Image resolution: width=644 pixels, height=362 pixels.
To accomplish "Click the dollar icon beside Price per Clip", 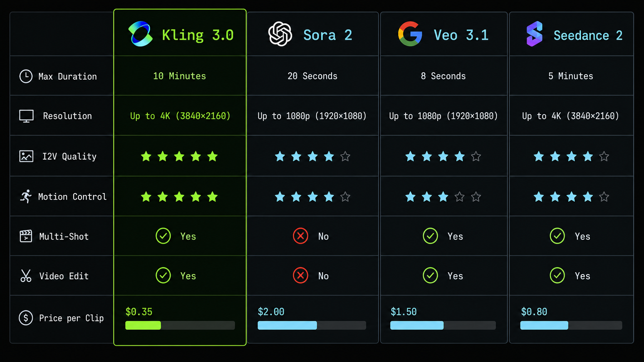I will [26, 318].
